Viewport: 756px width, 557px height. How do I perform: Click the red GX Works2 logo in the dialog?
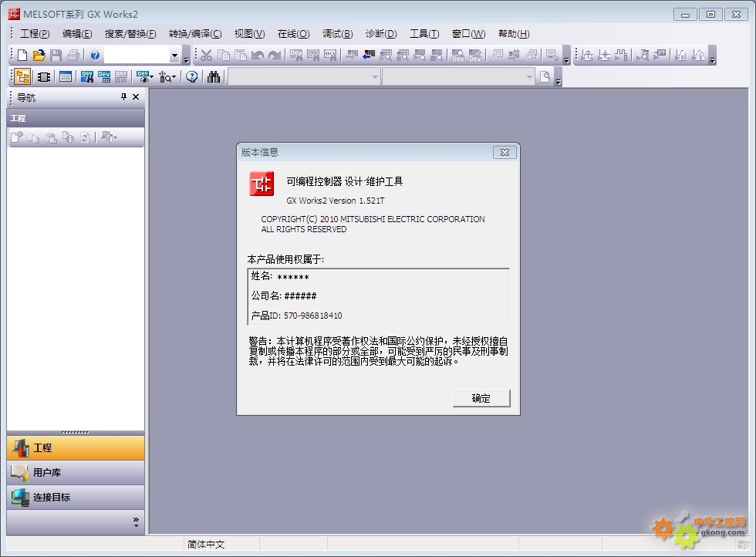262,184
